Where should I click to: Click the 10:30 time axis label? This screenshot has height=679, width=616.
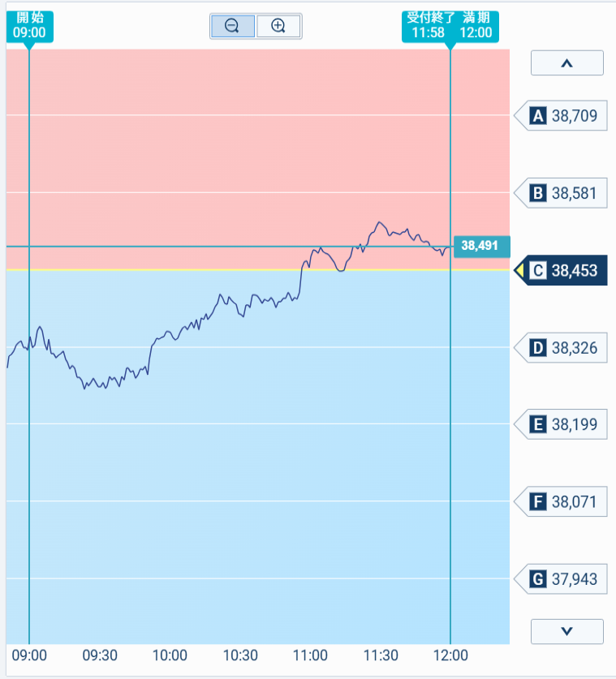click(x=240, y=655)
